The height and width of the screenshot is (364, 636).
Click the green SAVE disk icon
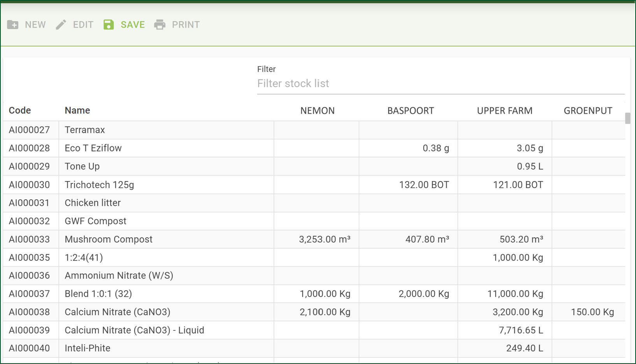[x=109, y=25]
